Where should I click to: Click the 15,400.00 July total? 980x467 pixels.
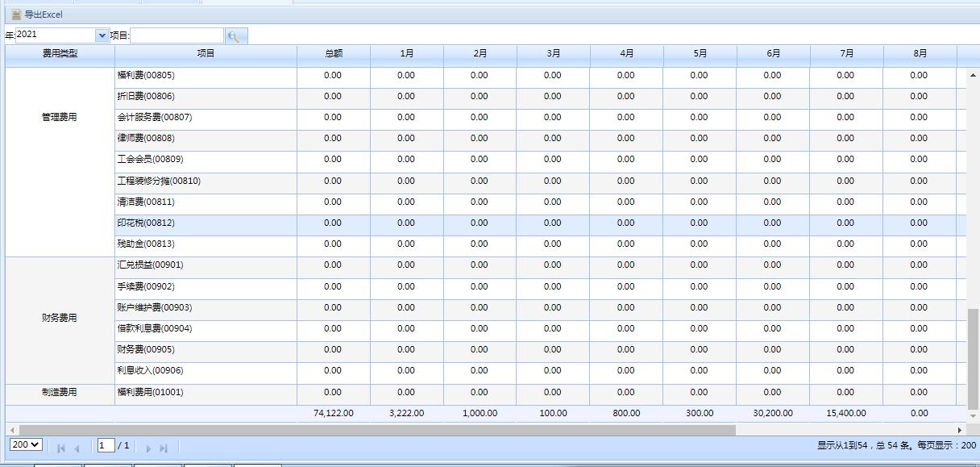[847, 413]
